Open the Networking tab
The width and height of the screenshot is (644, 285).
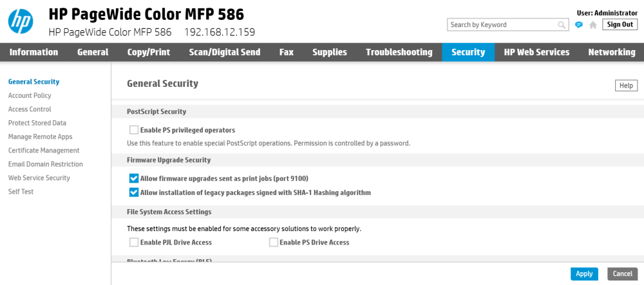(611, 52)
